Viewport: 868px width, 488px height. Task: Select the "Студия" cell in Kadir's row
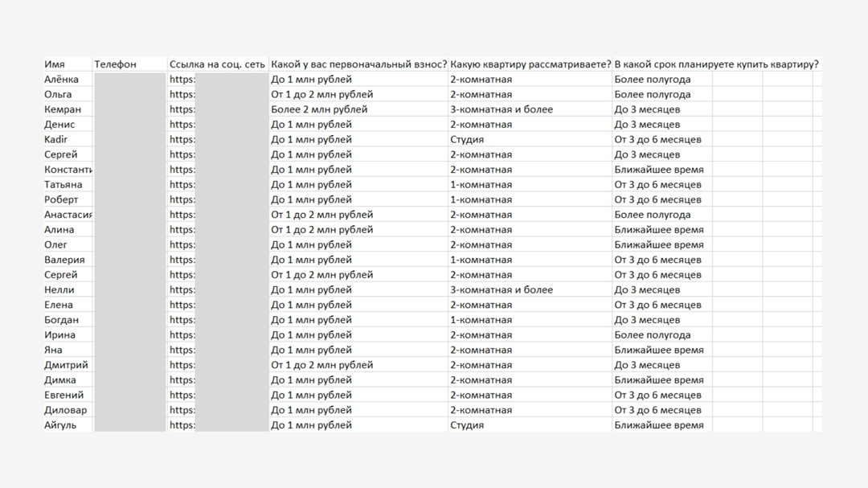(467, 140)
